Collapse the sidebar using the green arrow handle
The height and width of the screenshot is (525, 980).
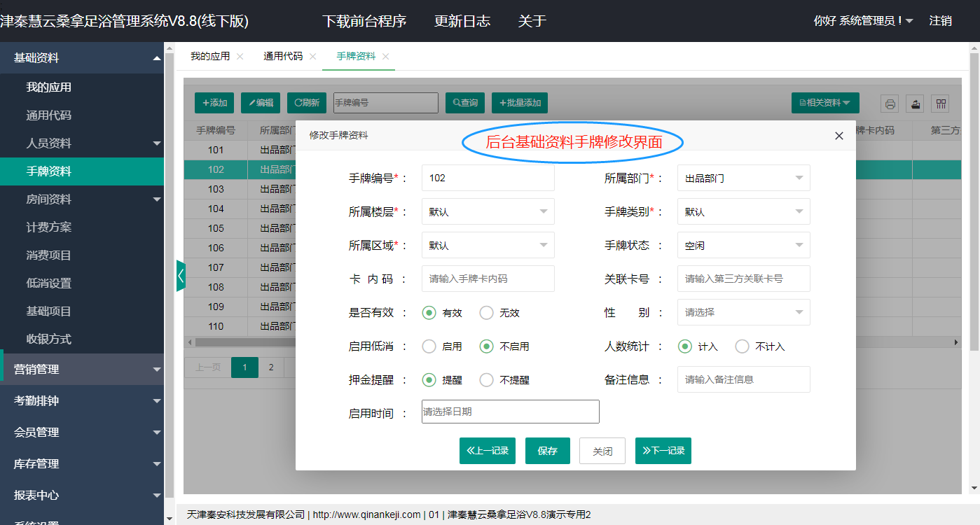point(181,276)
